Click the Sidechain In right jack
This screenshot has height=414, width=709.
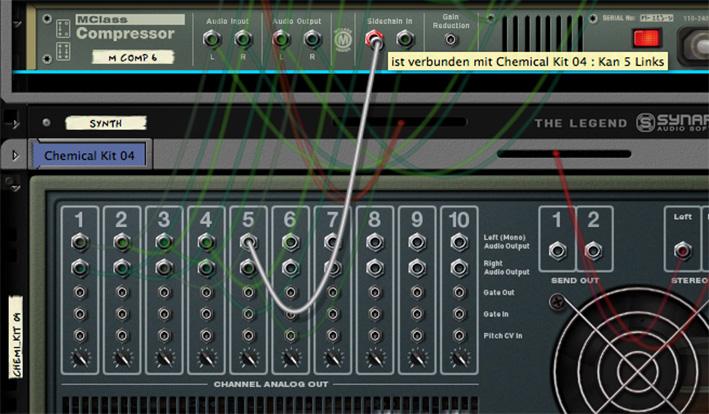(x=405, y=39)
